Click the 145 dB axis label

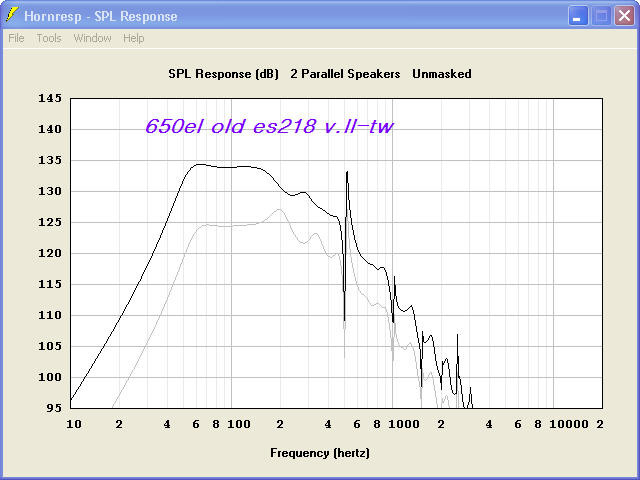pyautogui.click(x=50, y=98)
